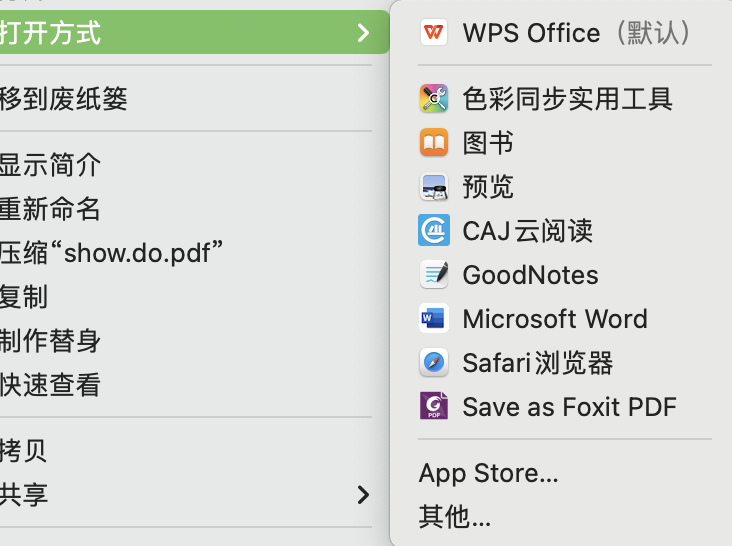
Task: Select 重新命名 to rename the file
Action: coord(51,209)
